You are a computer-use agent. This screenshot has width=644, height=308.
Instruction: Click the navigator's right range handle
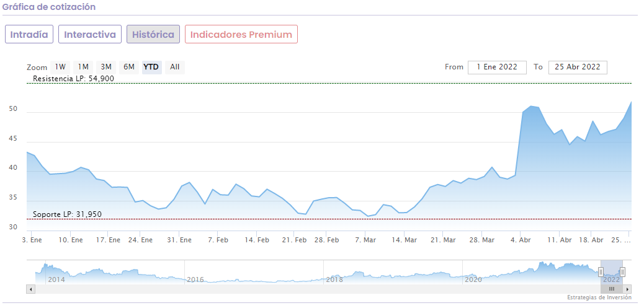[x=622, y=271]
